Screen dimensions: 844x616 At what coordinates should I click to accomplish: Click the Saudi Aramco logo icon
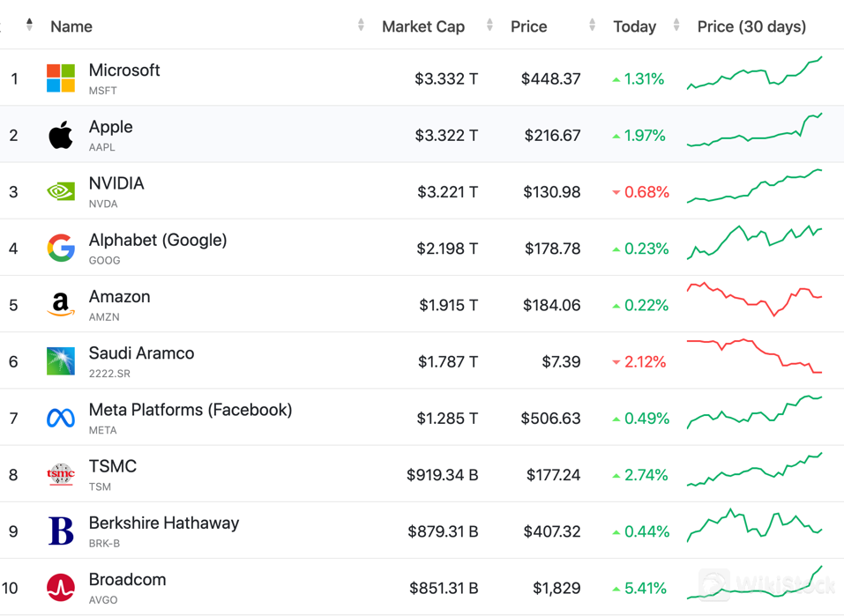point(61,361)
